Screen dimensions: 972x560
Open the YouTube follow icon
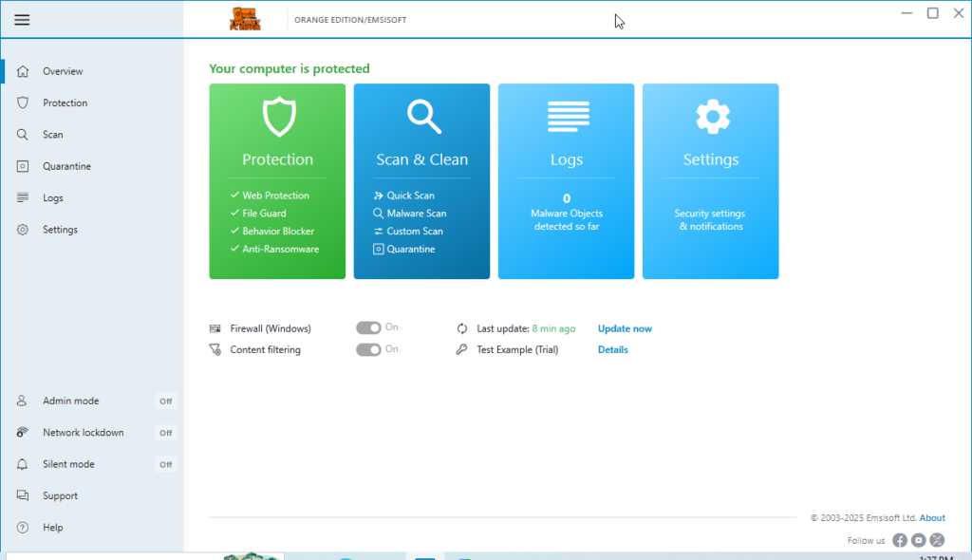point(919,541)
